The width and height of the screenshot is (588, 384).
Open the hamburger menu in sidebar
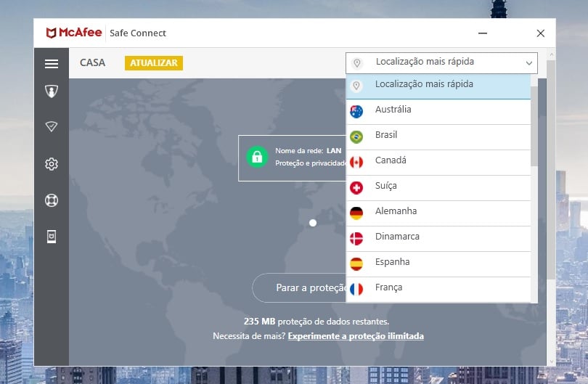pos(52,64)
